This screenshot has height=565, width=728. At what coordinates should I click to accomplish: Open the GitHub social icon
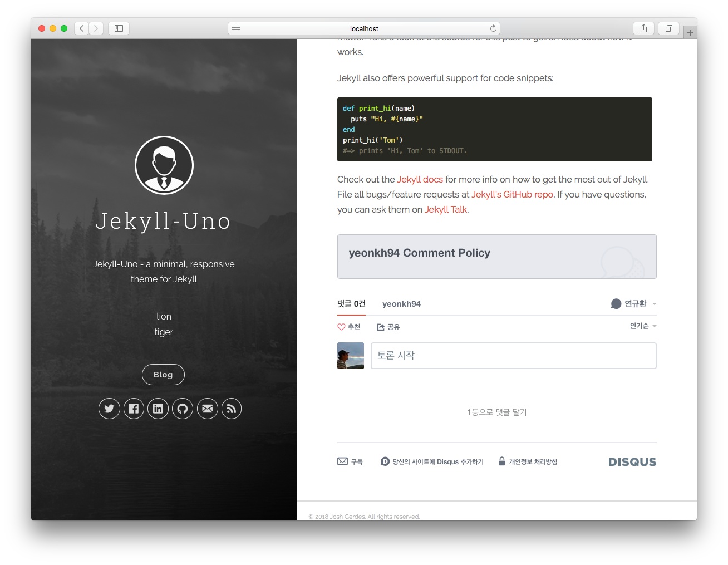pos(183,409)
